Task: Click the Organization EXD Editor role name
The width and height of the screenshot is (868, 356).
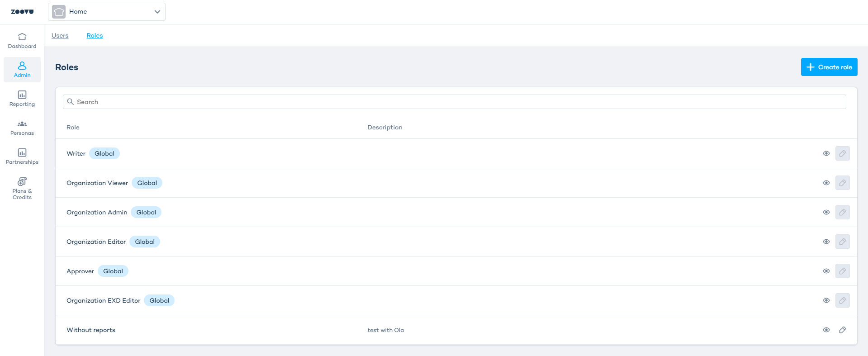Action: (103, 300)
